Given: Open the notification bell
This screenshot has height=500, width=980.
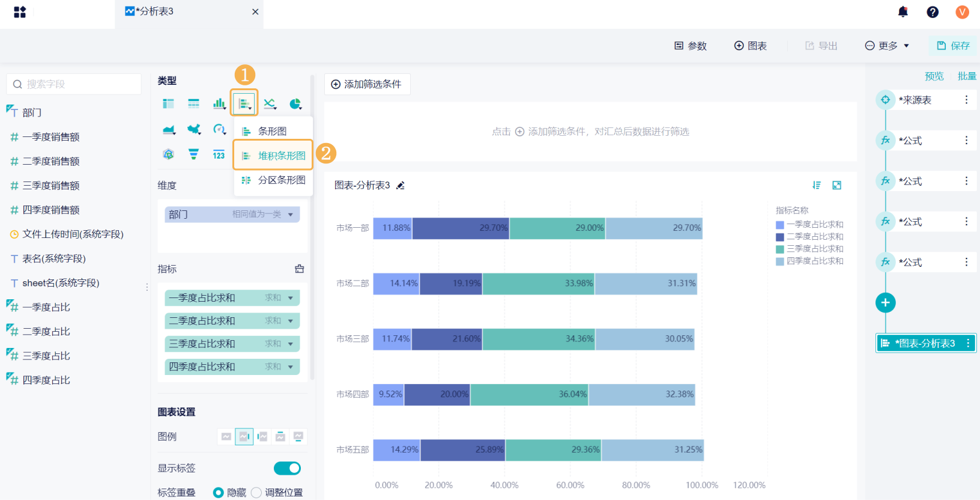Looking at the screenshot, I should click(x=903, y=11).
